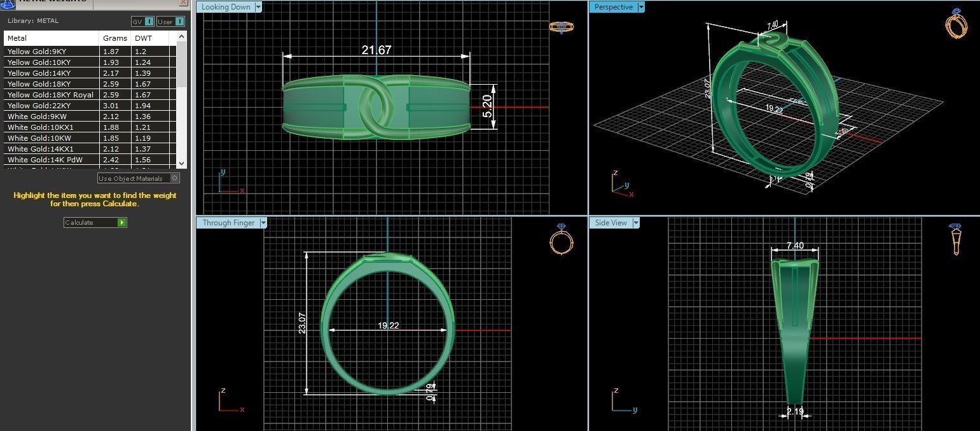The image size is (980, 431).
Task: Click the 5.20 dimension in Looking Down view
Action: pyautogui.click(x=487, y=106)
